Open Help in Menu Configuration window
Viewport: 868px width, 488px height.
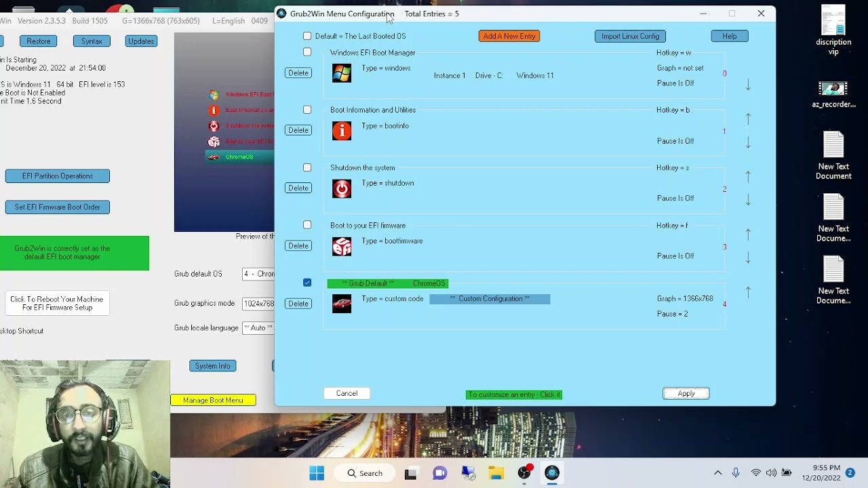pyautogui.click(x=730, y=36)
